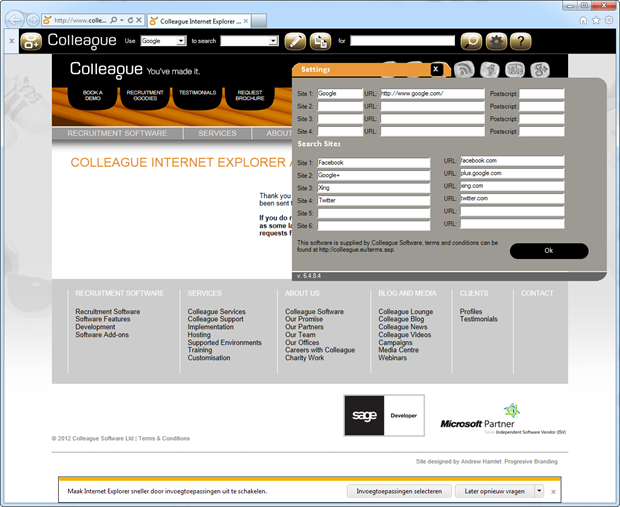Stop loading with address bar X icon
The image size is (620, 507).
coord(139,20)
